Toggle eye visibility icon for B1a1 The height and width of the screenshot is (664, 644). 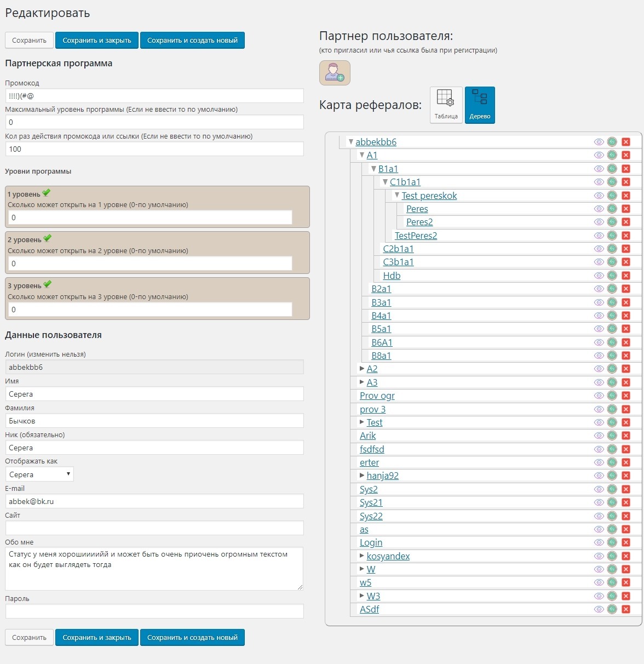(599, 169)
